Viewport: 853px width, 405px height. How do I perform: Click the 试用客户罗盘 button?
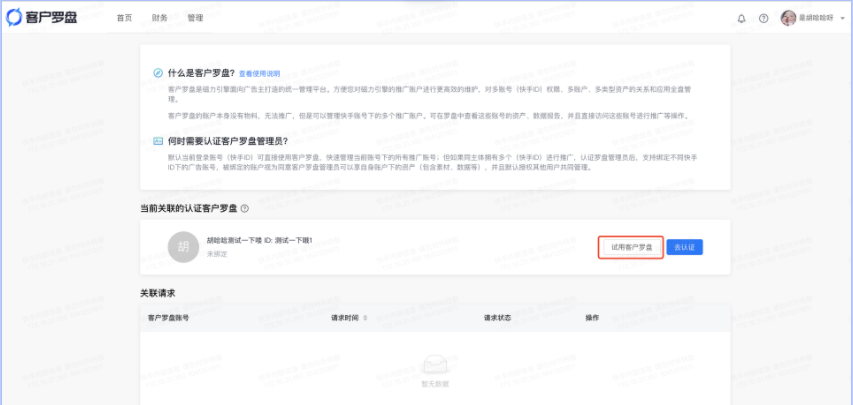tap(631, 247)
